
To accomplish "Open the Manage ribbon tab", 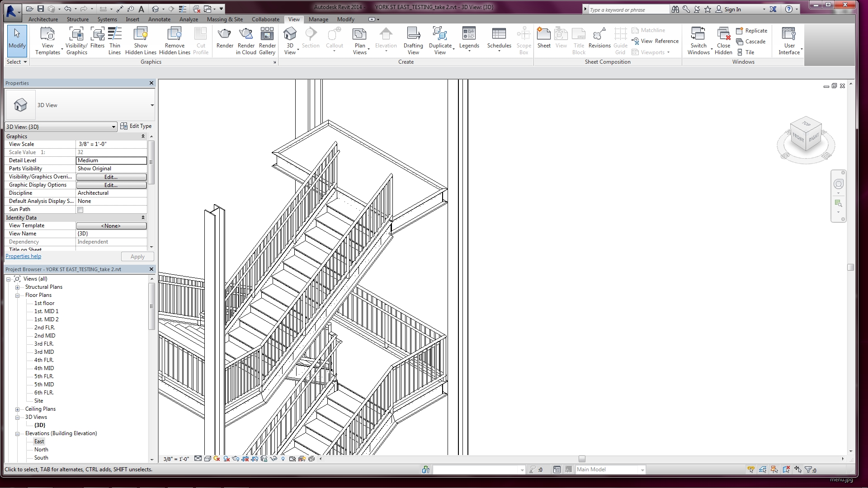I will click(319, 19).
